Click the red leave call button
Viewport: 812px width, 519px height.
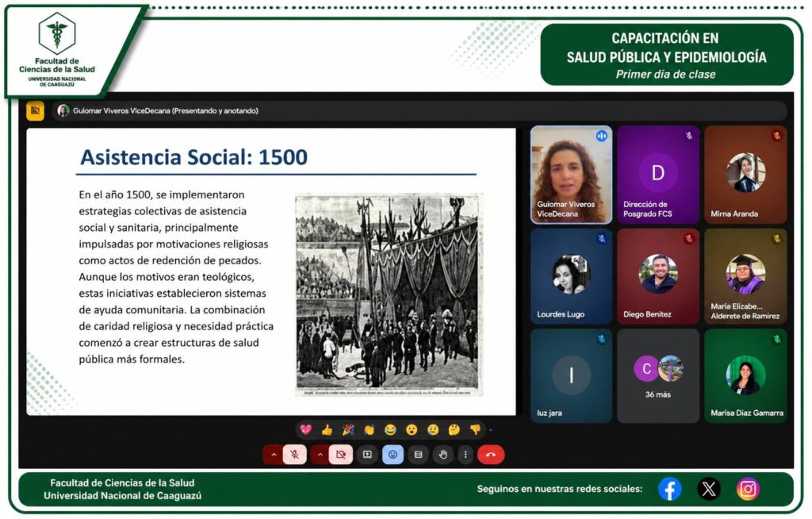click(x=491, y=455)
